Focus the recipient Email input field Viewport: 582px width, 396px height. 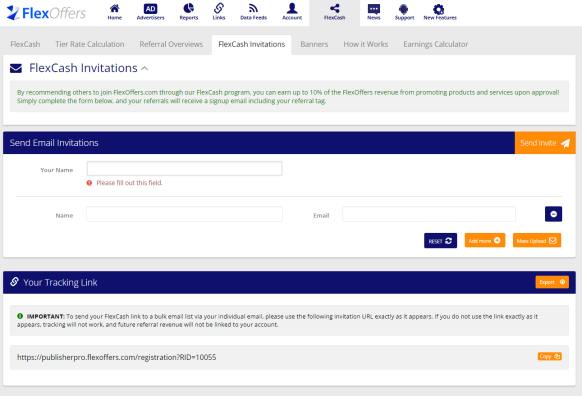coord(429,214)
